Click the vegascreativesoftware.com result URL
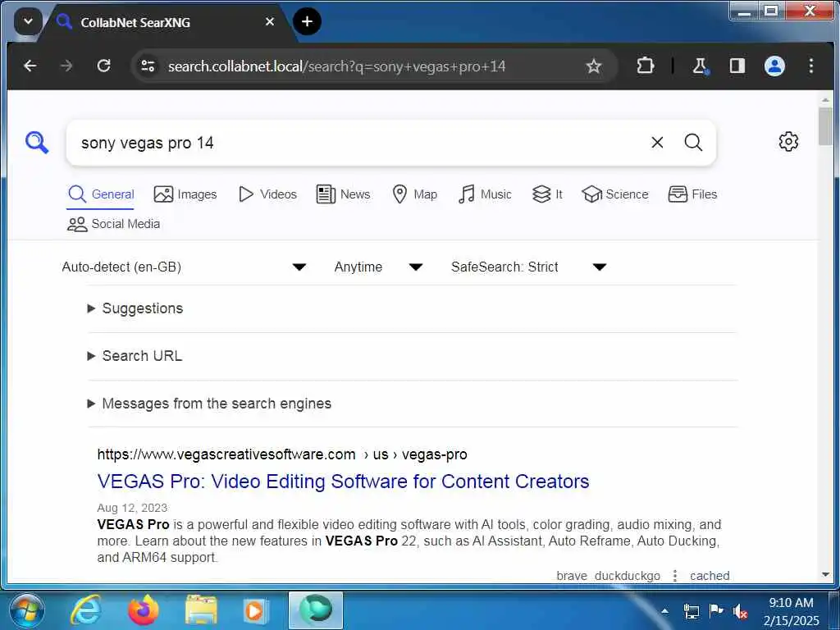Image resolution: width=840 pixels, height=630 pixels. coord(282,454)
